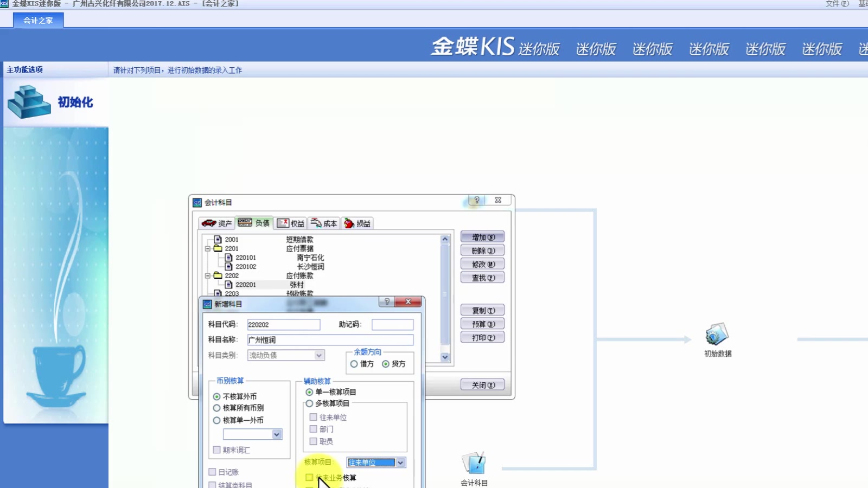Open the 初始数据 flow icon

point(717,335)
